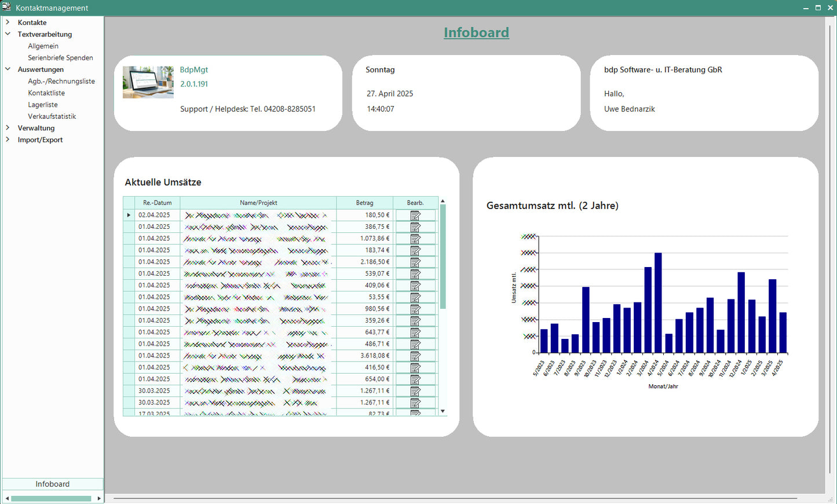Click the Infoboard heading link
The height and width of the screenshot is (504, 837).
476,32
